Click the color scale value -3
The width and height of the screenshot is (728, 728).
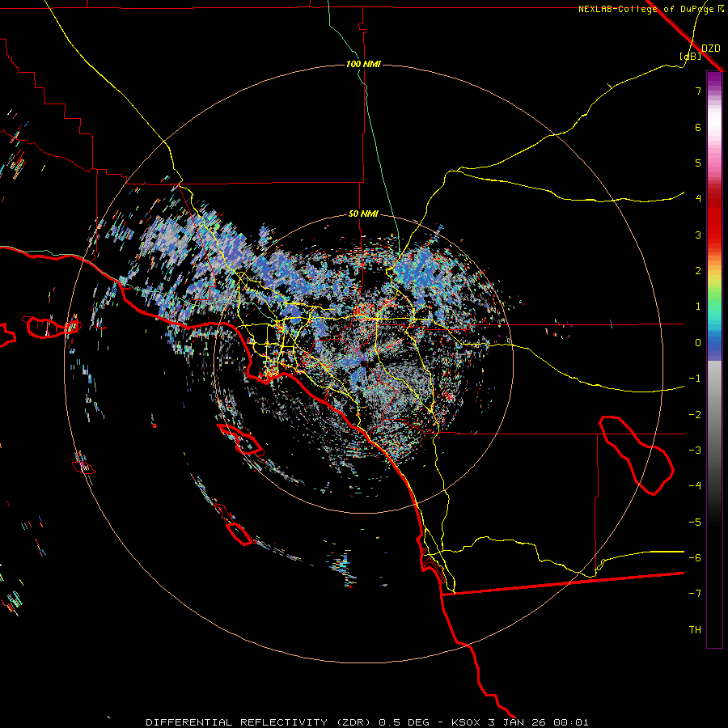click(695, 451)
